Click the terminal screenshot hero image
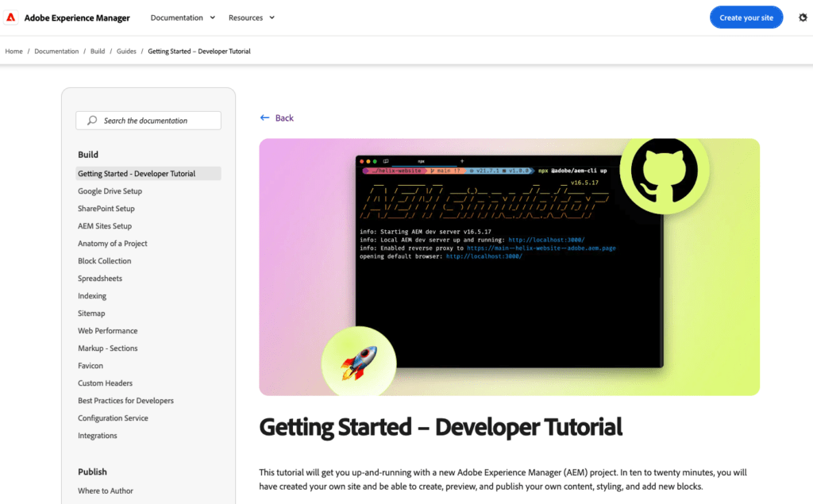Screen dimensions: 813x504 pos(509,267)
